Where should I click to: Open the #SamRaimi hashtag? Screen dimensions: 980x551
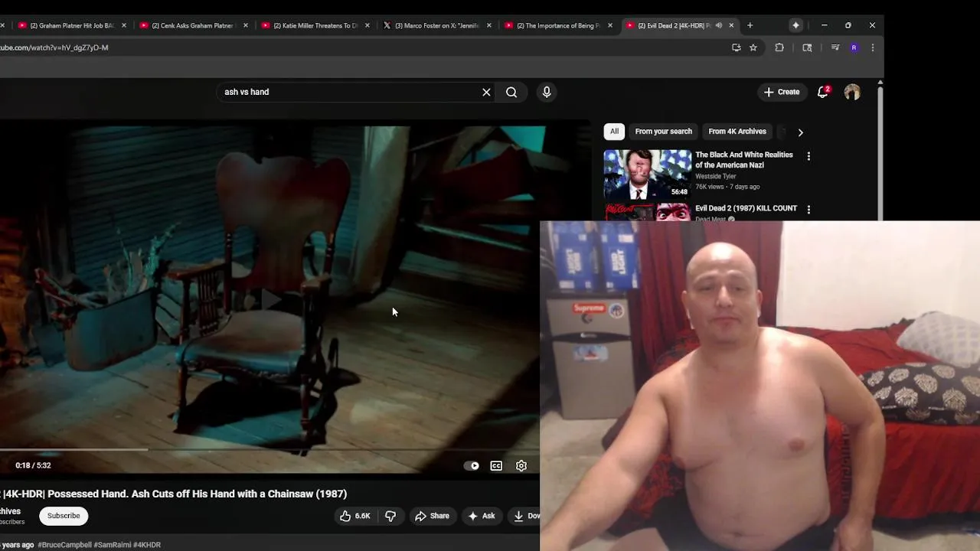tap(113, 545)
